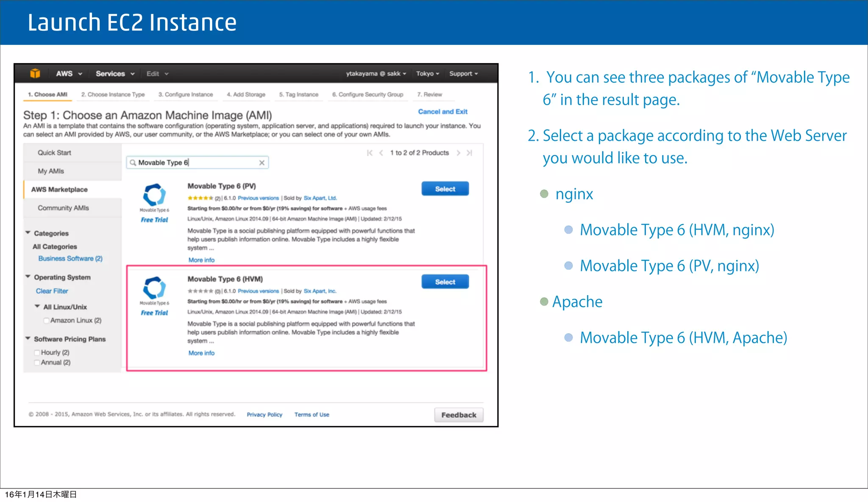Open the Privacy Policy link
This screenshot has height=502, width=868.
click(264, 414)
